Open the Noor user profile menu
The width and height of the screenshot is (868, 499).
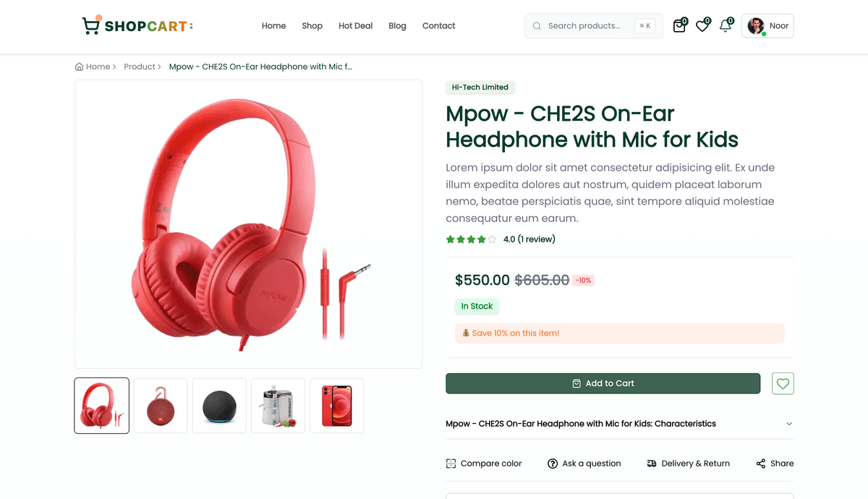pos(767,26)
